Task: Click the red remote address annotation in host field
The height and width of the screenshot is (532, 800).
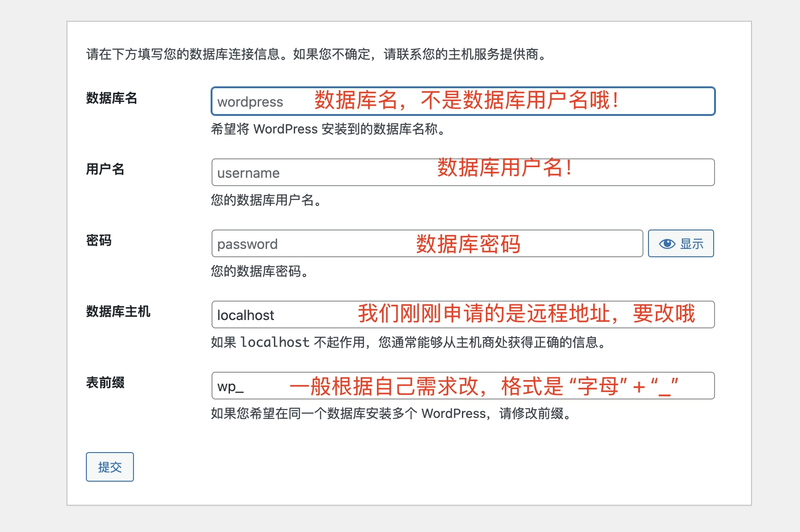Action: [x=526, y=314]
